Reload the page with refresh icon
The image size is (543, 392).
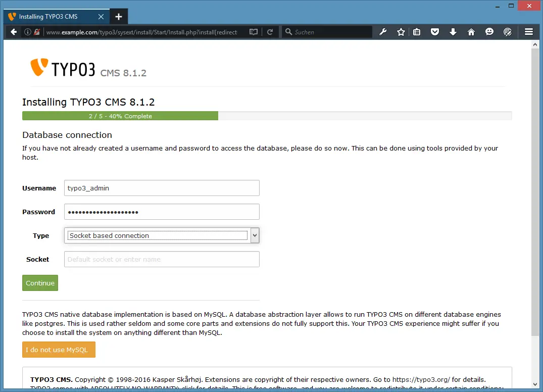point(270,32)
